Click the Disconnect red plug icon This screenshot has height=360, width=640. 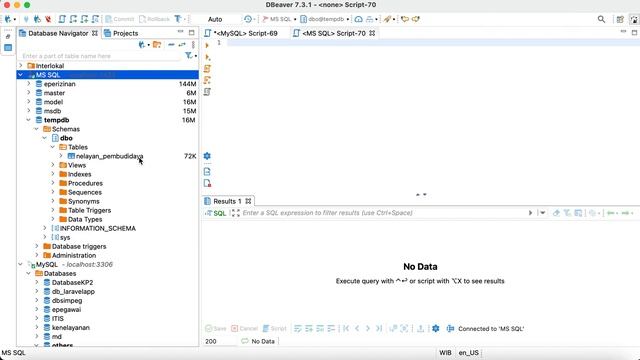[x=48, y=19]
